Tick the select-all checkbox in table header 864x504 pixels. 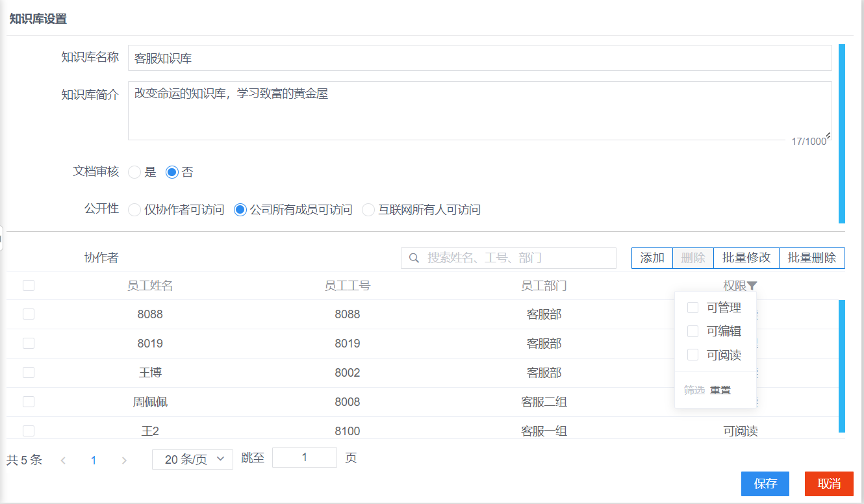[x=29, y=285]
